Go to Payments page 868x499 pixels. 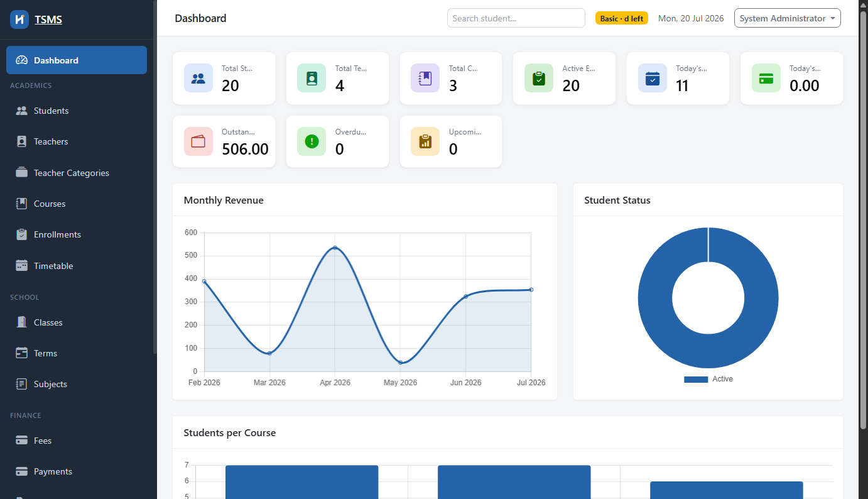tap(77, 471)
